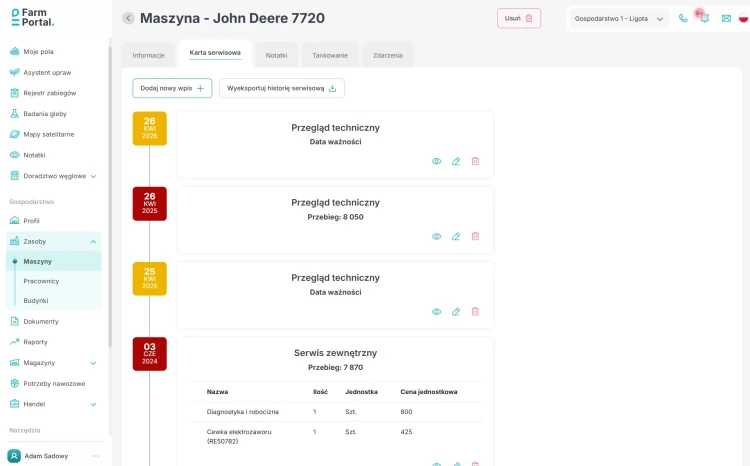Edit the Przebieg 8 050 entry
The width and height of the screenshot is (750, 466).
pos(456,236)
